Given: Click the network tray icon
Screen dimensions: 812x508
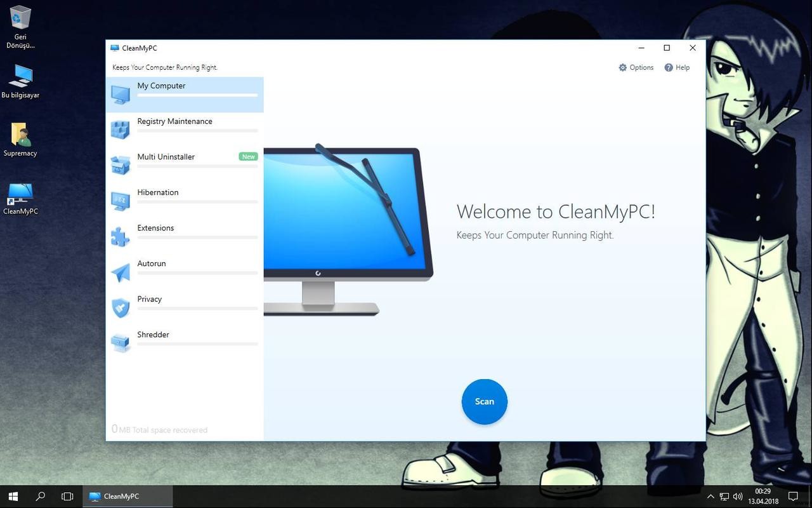Looking at the screenshot, I should coord(724,496).
